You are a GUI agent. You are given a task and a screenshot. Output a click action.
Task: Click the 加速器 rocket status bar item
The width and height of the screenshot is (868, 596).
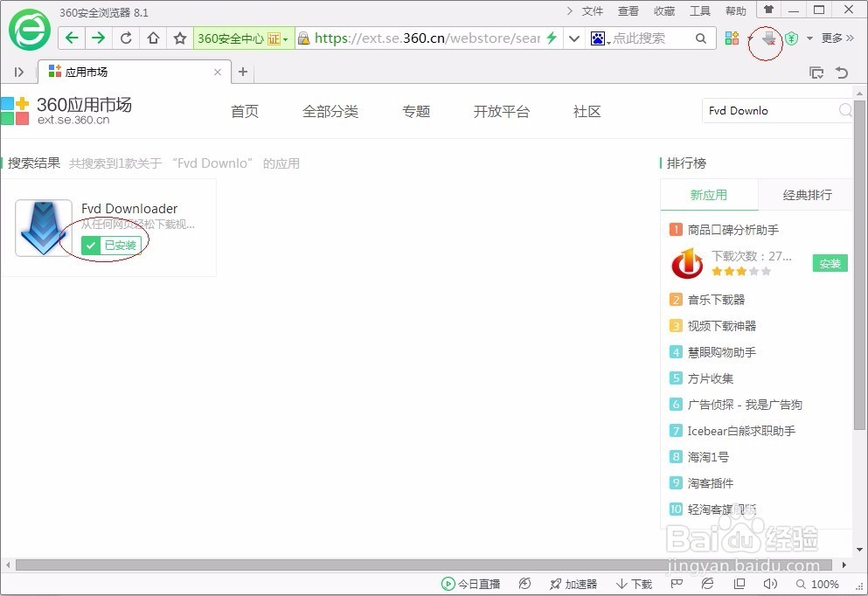(573, 584)
